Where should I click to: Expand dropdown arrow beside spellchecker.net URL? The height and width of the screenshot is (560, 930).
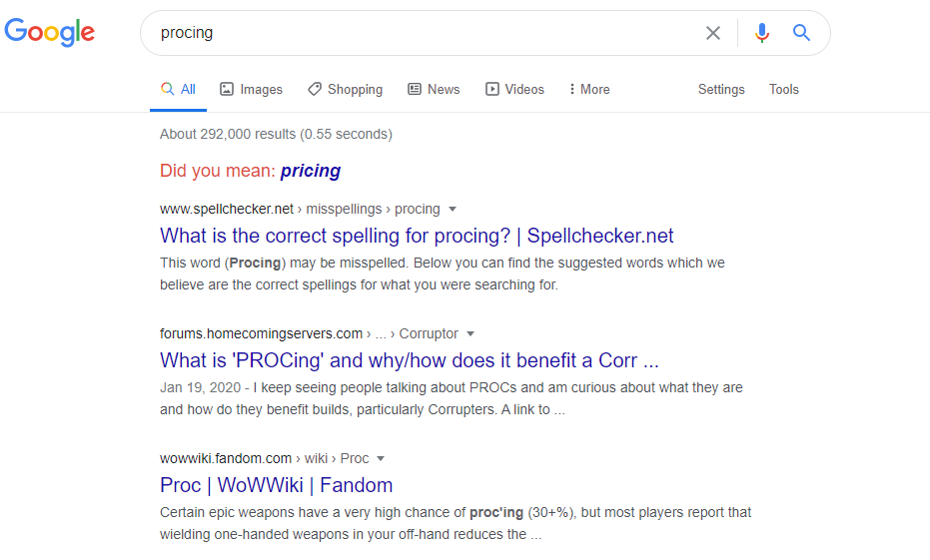click(x=453, y=210)
